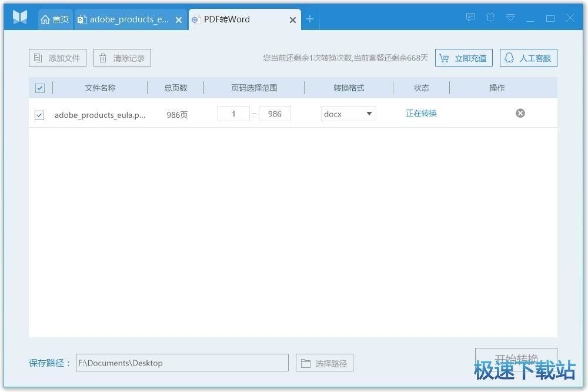Click the 选择路径 choose path button

click(x=324, y=363)
